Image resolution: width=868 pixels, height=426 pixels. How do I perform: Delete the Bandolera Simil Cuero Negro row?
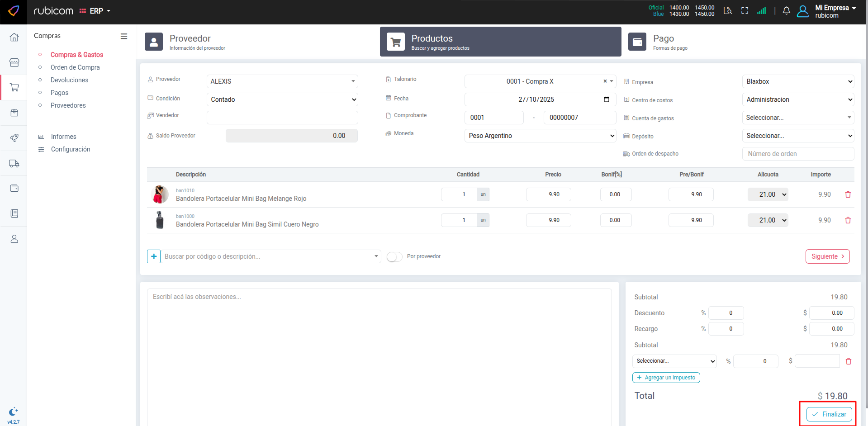point(848,220)
